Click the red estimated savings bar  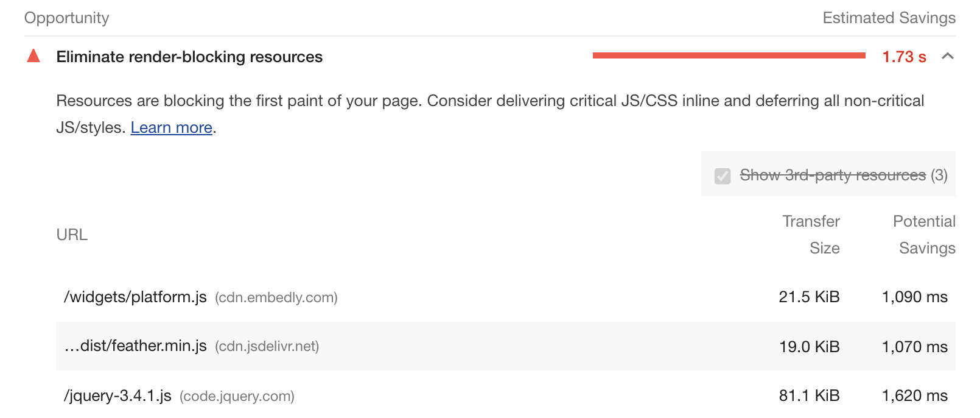[729, 55]
